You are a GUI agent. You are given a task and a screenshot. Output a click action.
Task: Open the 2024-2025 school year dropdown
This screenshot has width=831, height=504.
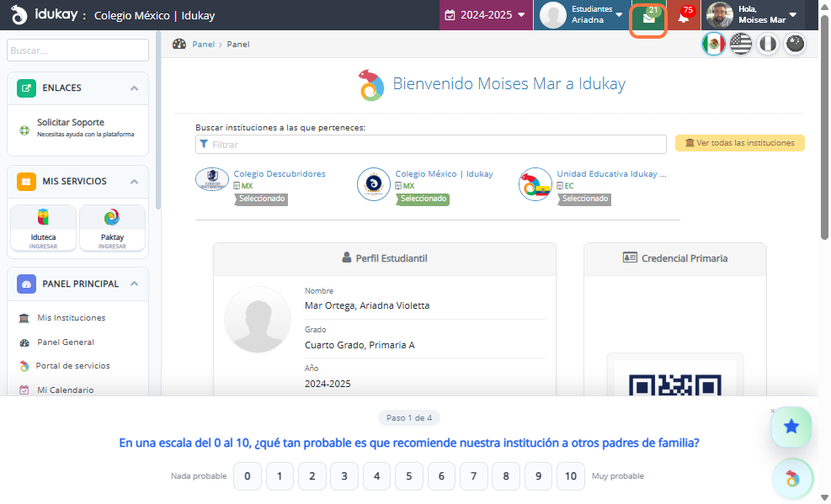(x=486, y=15)
